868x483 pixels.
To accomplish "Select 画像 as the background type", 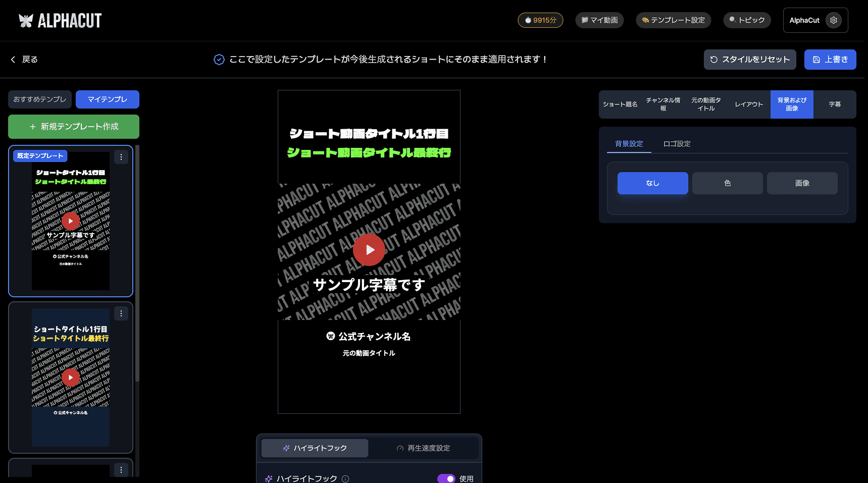I will 802,183.
